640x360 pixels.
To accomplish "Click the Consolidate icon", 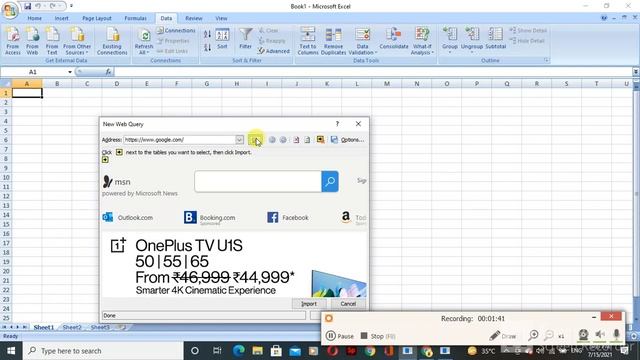I will coord(393,38).
